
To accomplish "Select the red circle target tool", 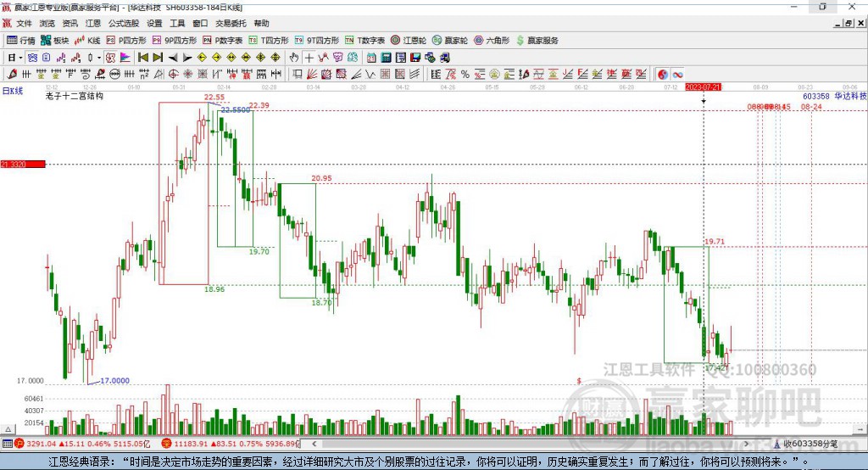I will click(x=173, y=75).
